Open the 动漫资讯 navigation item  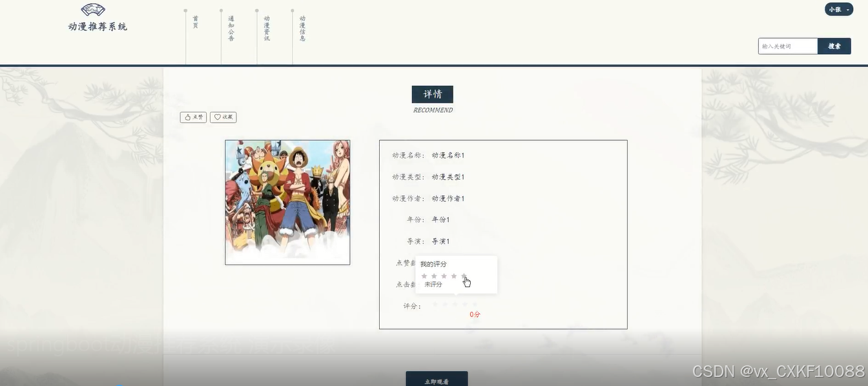(x=267, y=28)
